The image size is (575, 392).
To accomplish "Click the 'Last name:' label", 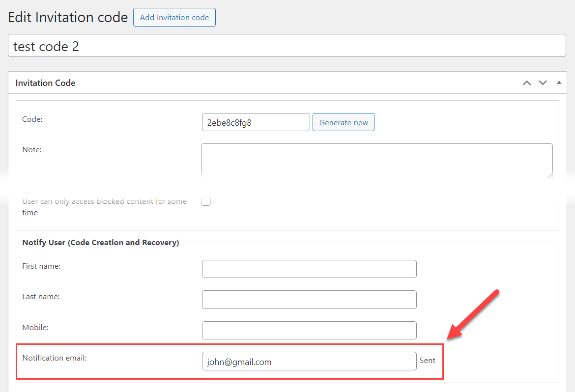I will [x=41, y=297].
